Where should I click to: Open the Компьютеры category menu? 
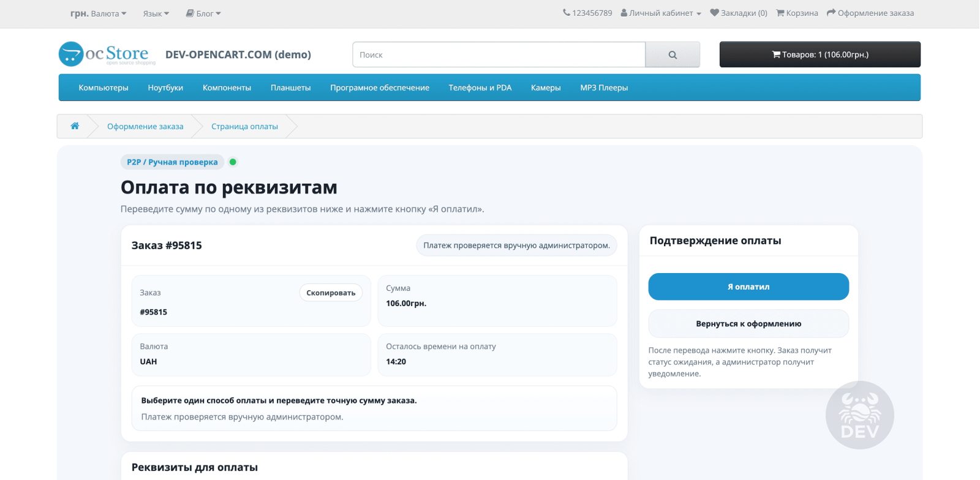pyautogui.click(x=104, y=88)
